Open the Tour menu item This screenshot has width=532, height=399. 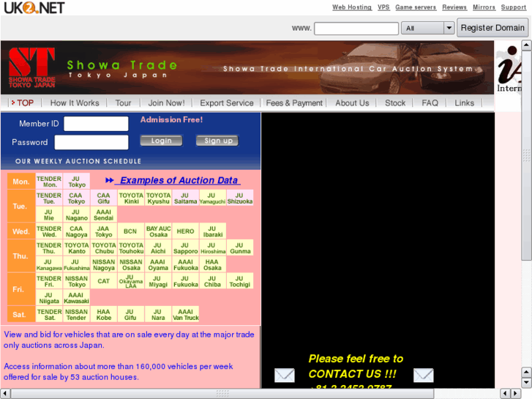(x=123, y=103)
